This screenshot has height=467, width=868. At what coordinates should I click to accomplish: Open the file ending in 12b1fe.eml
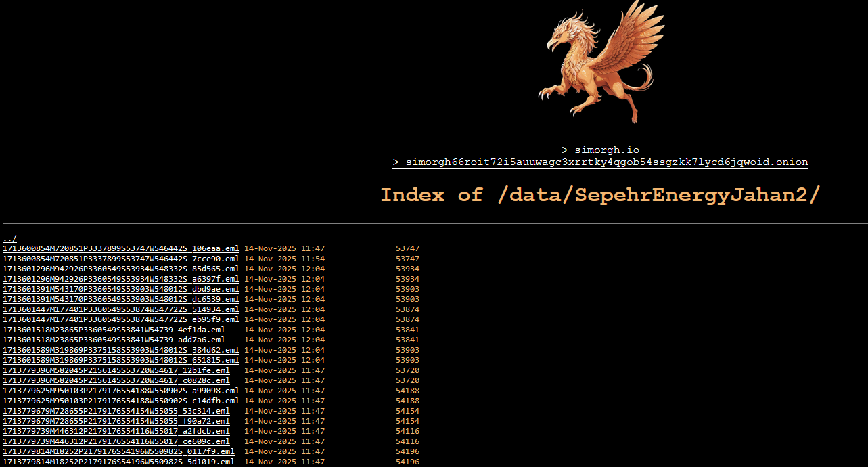pos(116,370)
